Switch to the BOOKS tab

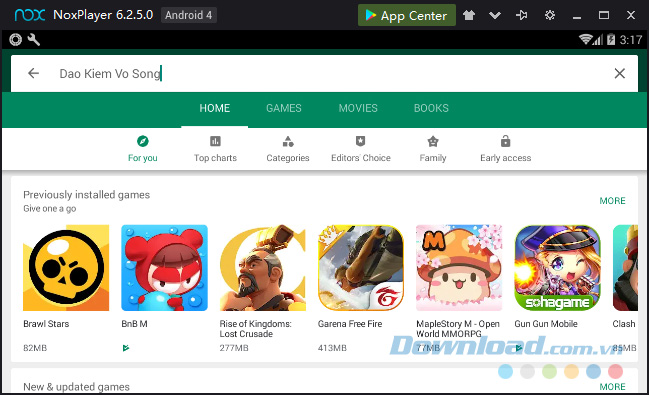click(x=431, y=108)
